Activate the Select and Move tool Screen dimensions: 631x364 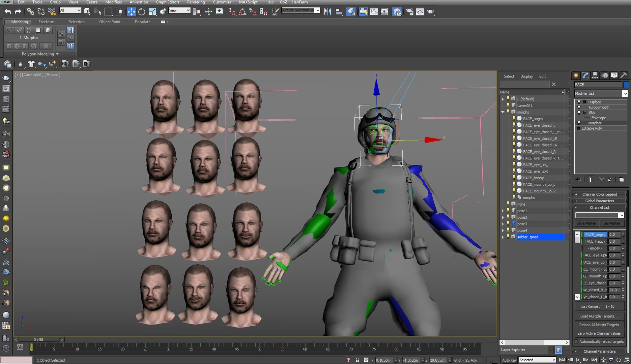[x=131, y=11]
